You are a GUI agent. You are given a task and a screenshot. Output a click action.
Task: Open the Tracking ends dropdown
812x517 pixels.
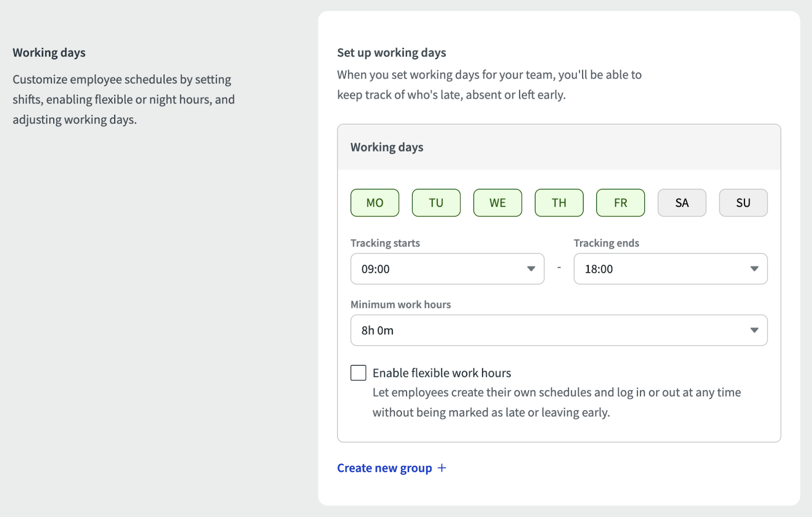(670, 269)
